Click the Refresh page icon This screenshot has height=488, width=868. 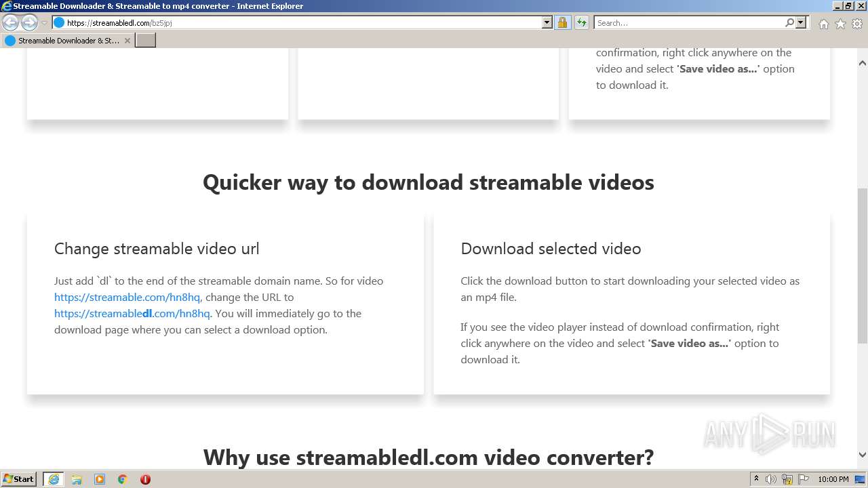tap(581, 22)
